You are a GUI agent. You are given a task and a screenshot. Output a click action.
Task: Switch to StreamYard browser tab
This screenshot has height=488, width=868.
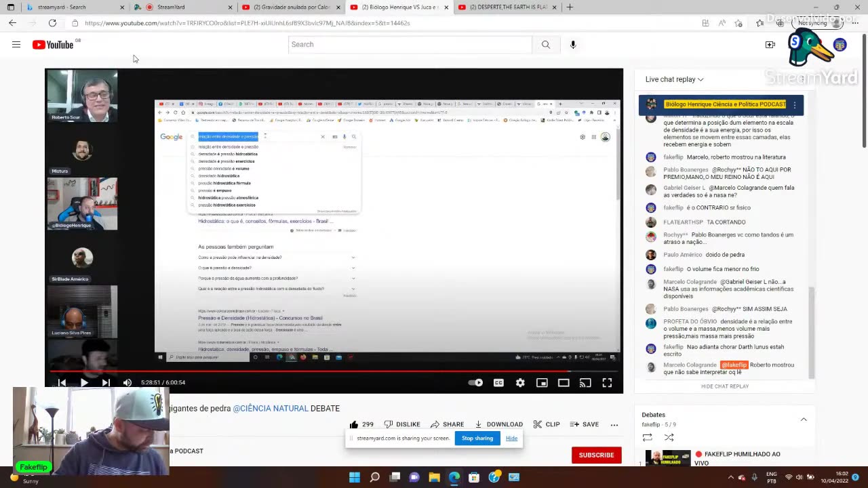coord(183,7)
